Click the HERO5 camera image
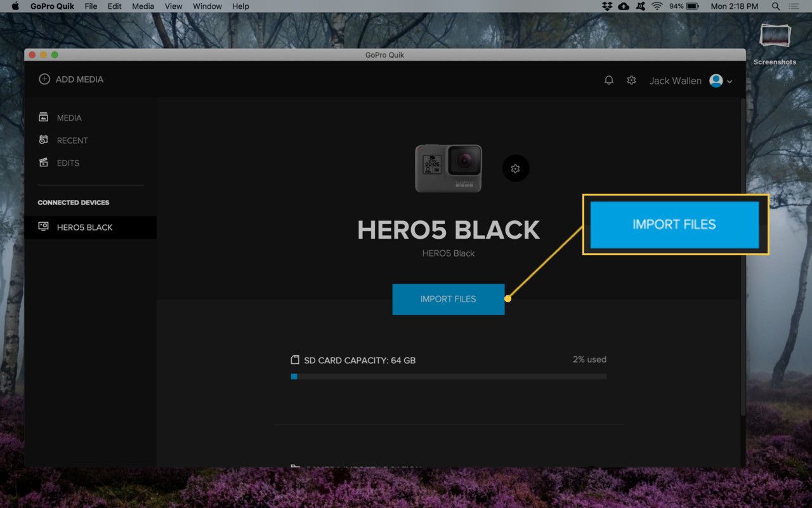 pos(449,168)
